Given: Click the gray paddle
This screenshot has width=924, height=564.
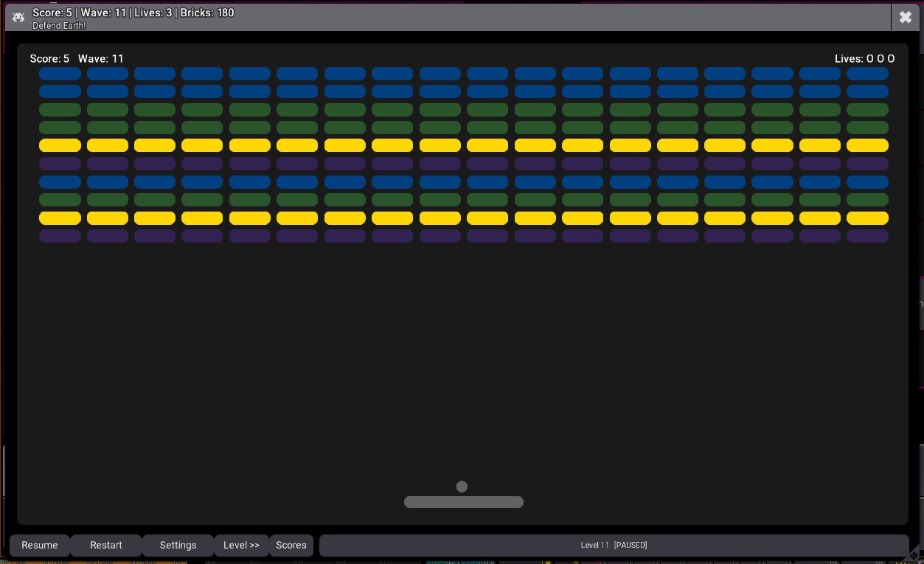Looking at the screenshot, I should coord(463,502).
